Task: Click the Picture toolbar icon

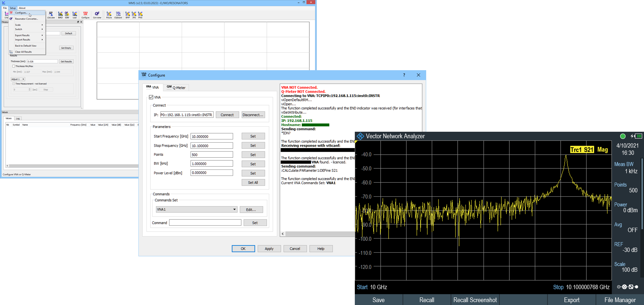Action: [x=109, y=15]
